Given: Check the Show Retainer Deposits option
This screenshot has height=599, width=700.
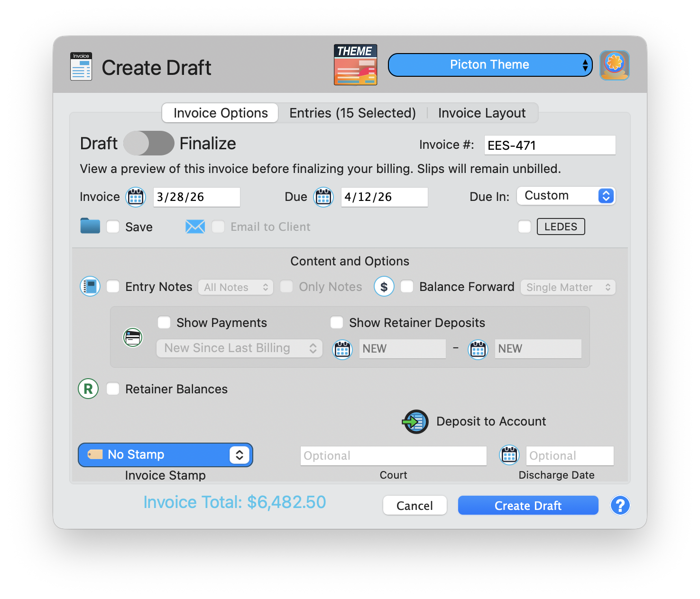Looking at the screenshot, I should coord(337,322).
